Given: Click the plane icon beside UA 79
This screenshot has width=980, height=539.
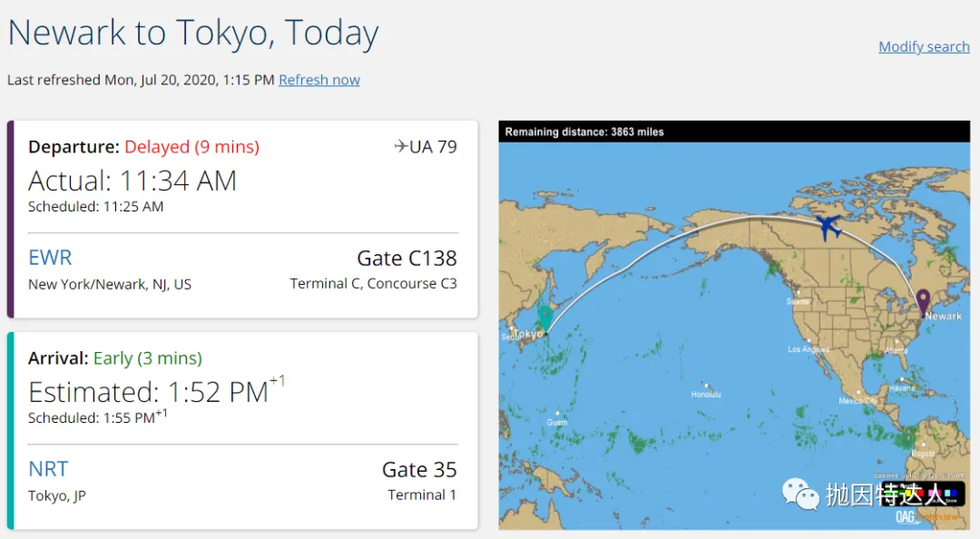Looking at the screenshot, I should coord(401,146).
